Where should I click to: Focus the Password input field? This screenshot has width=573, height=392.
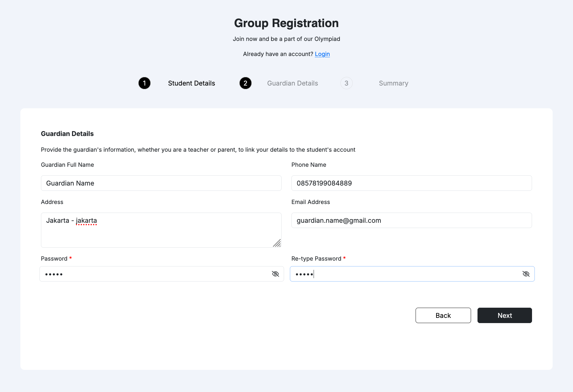point(154,274)
